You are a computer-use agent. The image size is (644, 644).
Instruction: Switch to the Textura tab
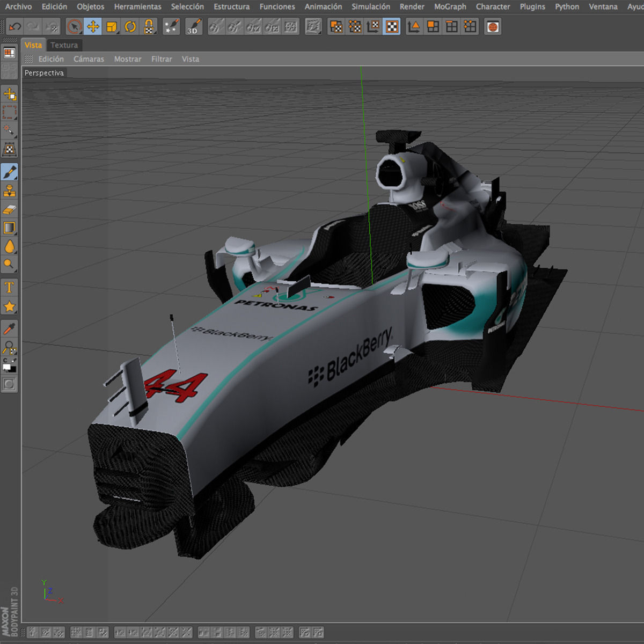click(64, 45)
